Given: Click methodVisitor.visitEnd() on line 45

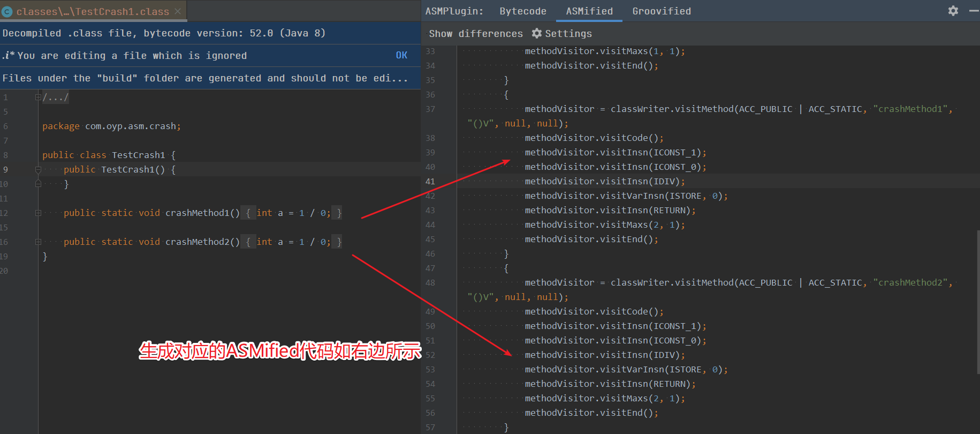Looking at the screenshot, I should pos(591,239).
